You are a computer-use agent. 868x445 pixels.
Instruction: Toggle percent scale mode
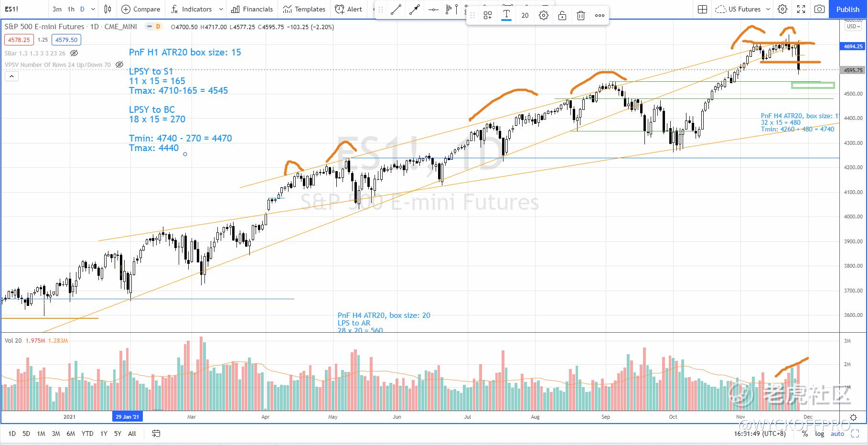coord(805,434)
